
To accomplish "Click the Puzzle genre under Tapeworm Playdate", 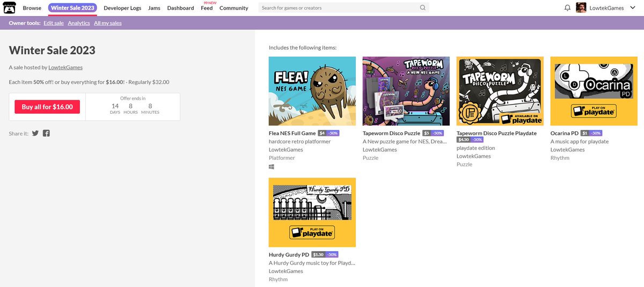I will coord(464,165).
